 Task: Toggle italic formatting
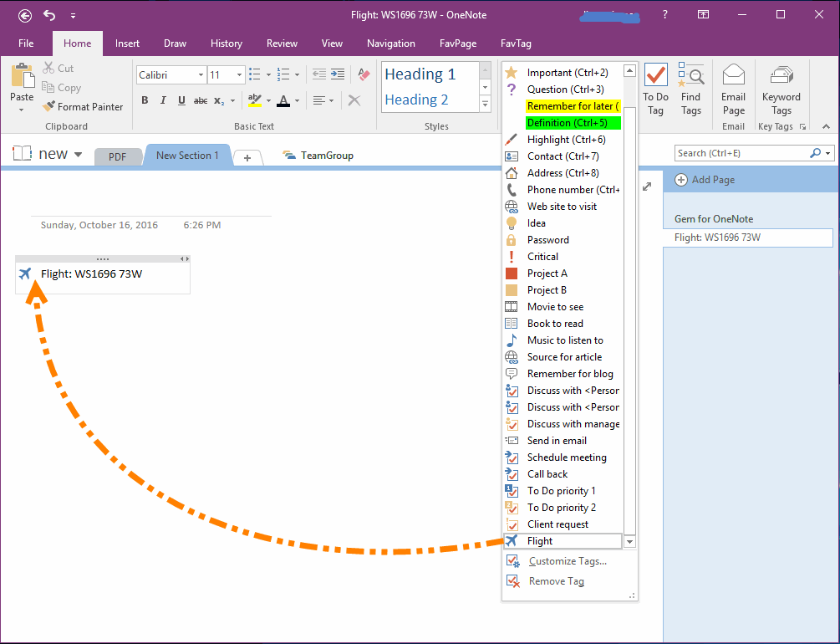click(x=163, y=100)
